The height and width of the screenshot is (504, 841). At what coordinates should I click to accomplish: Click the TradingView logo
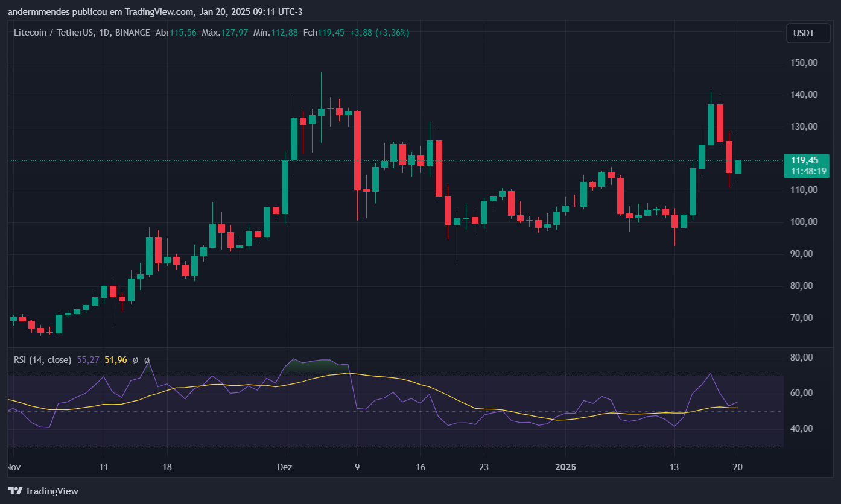[x=43, y=491]
